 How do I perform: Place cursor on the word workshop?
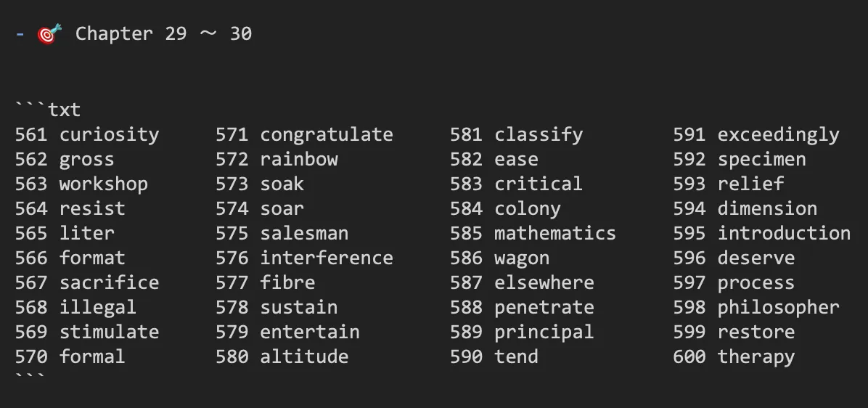point(104,184)
